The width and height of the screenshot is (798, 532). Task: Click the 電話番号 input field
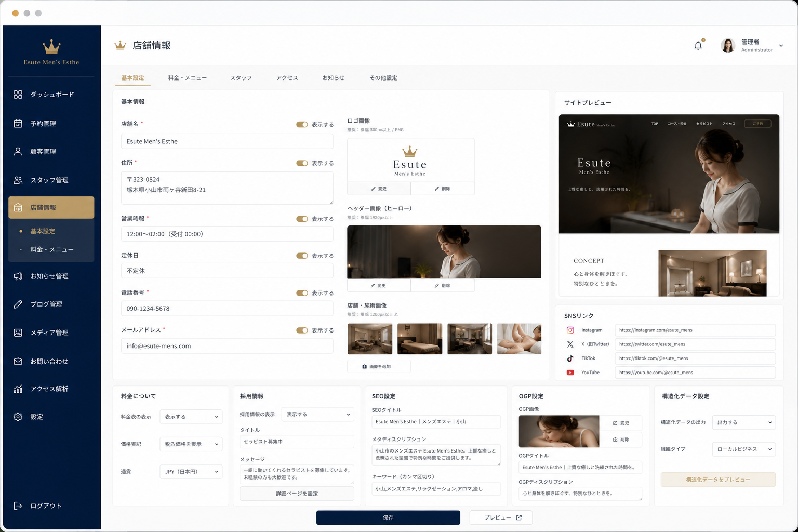(227, 309)
